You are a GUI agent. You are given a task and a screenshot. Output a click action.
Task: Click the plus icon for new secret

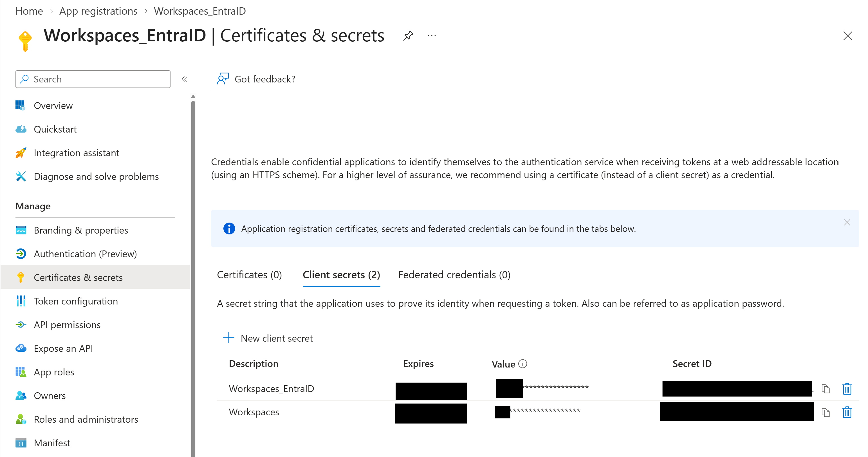(x=228, y=338)
